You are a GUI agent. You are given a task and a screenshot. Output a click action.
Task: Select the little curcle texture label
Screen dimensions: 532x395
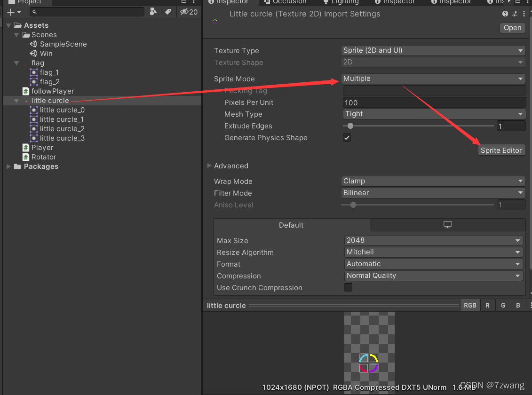click(50, 101)
